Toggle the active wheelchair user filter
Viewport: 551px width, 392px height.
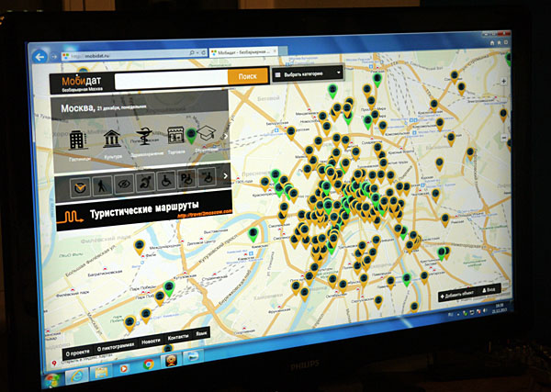coord(145,182)
